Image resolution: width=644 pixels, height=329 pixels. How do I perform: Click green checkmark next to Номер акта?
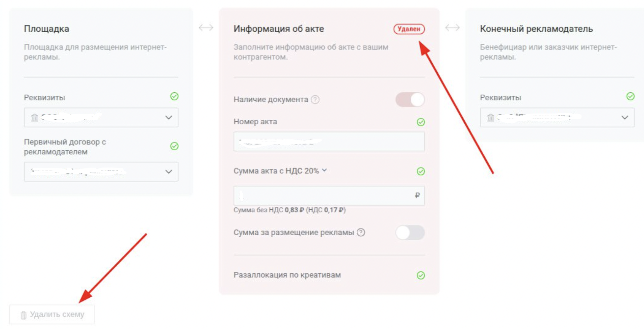pyautogui.click(x=421, y=122)
